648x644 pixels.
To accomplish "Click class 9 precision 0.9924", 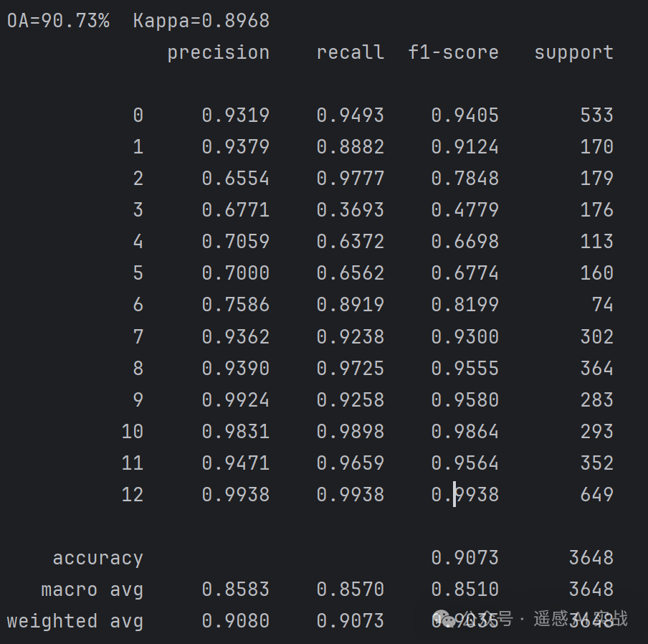I will [236, 399].
